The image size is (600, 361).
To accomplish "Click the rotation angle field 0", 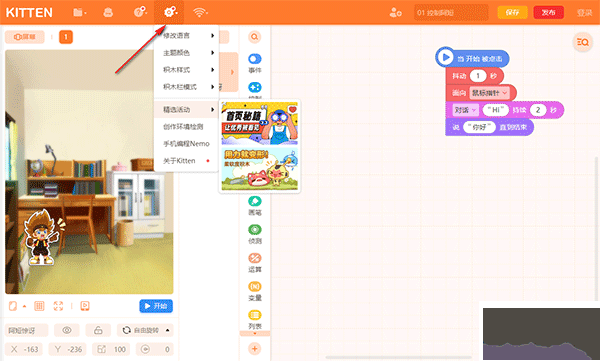I will click(154, 349).
